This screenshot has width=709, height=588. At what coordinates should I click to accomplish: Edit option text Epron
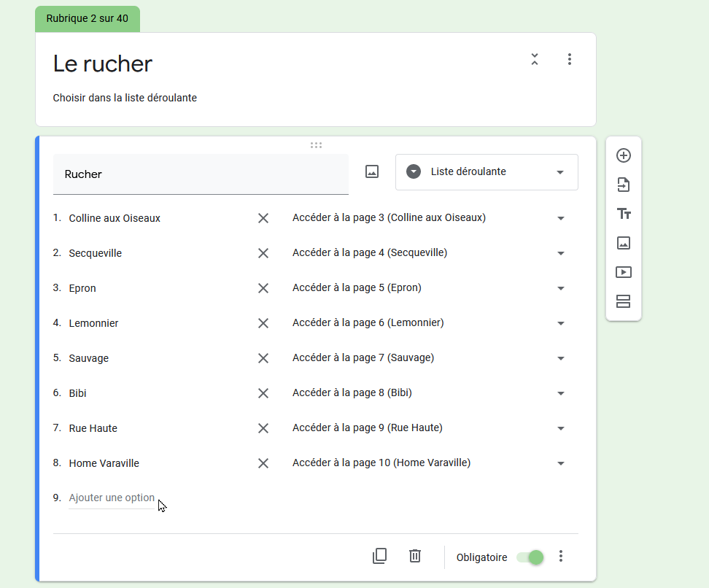[x=82, y=288]
